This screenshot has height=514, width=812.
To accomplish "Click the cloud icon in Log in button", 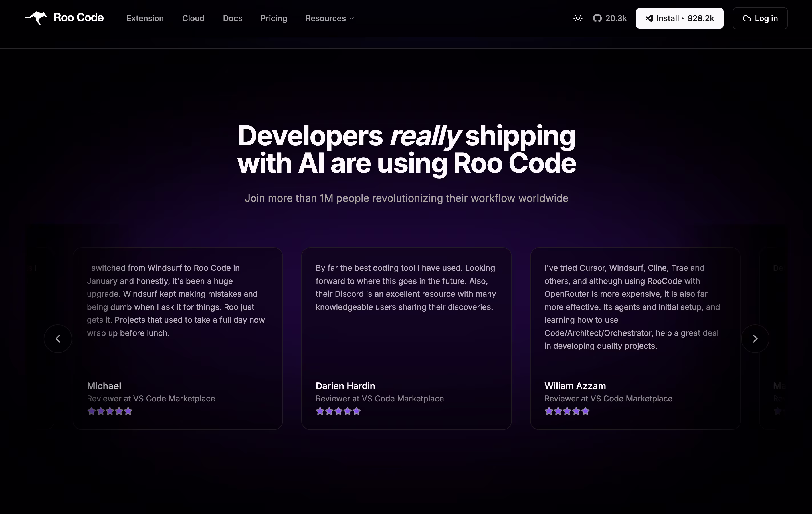I will click(x=747, y=19).
